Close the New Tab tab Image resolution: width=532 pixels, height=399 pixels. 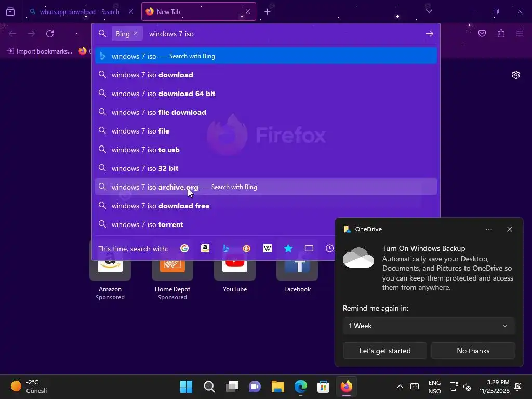248,11
